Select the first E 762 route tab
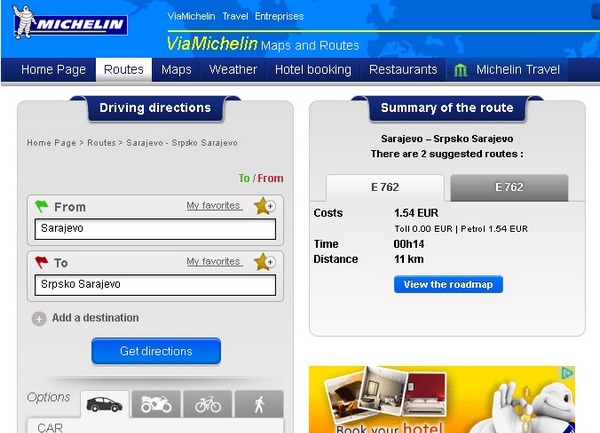600x433 pixels. point(384,187)
